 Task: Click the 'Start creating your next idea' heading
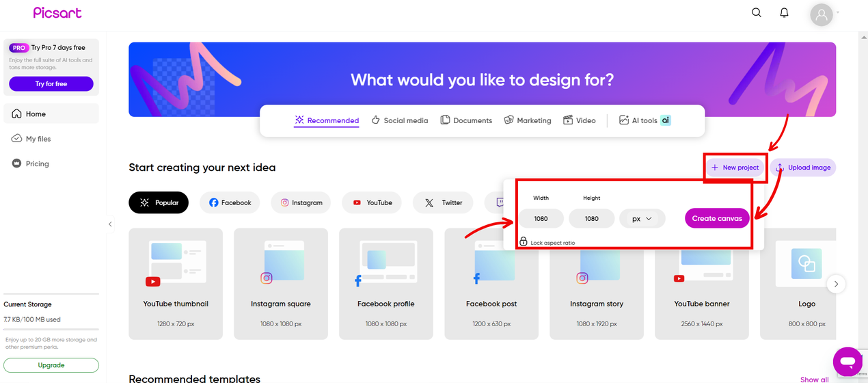[x=202, y=168]
